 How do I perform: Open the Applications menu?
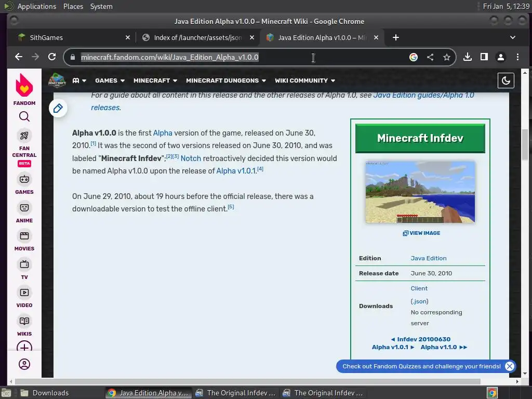point(37,6)
